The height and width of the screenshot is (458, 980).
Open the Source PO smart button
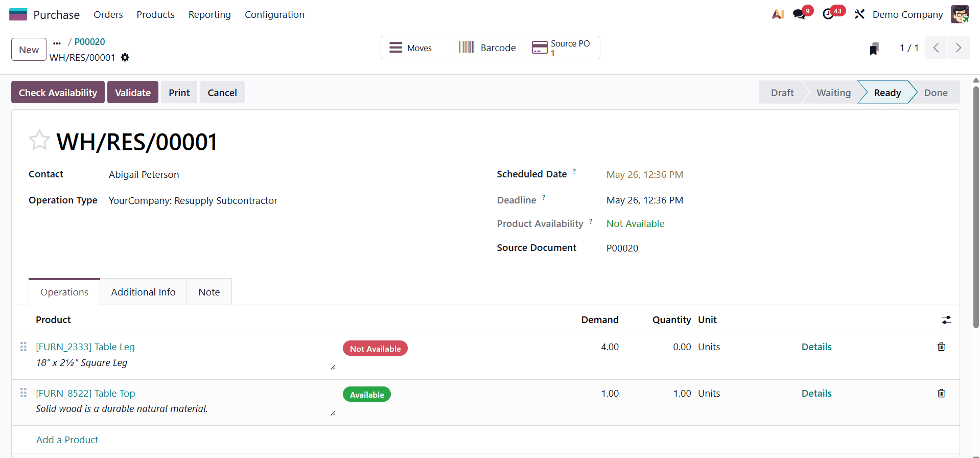click(x=564, y=48)
